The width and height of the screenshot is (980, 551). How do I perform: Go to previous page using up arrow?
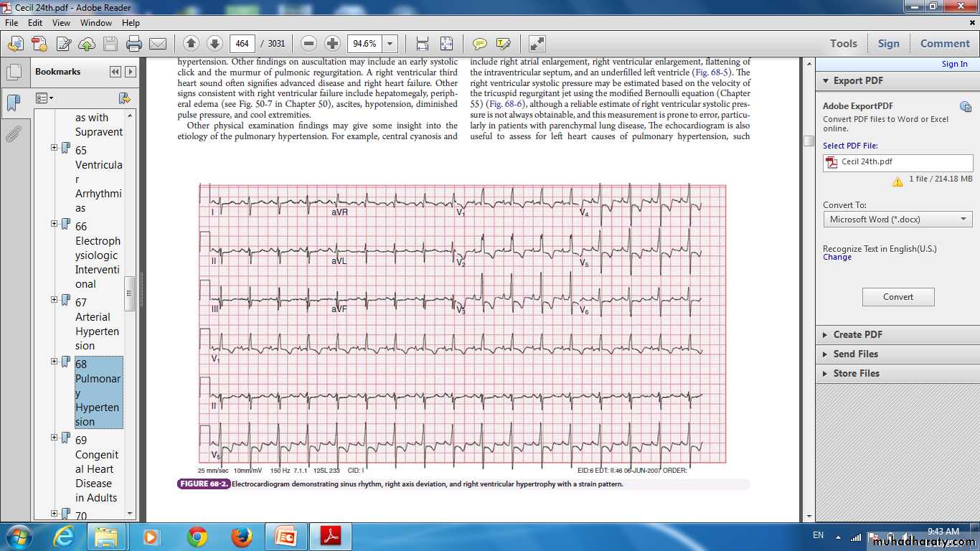[191, 44]
